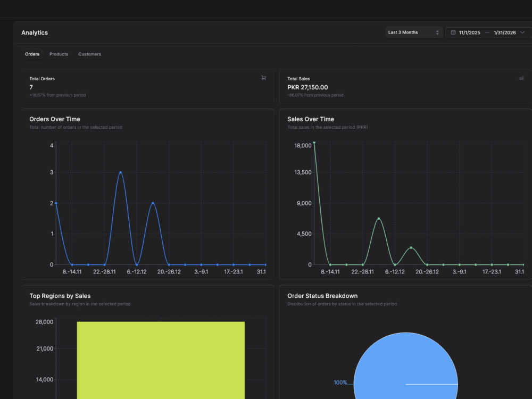
Task: Click the blue peak point at 3 orders
Action: (120, 172)
